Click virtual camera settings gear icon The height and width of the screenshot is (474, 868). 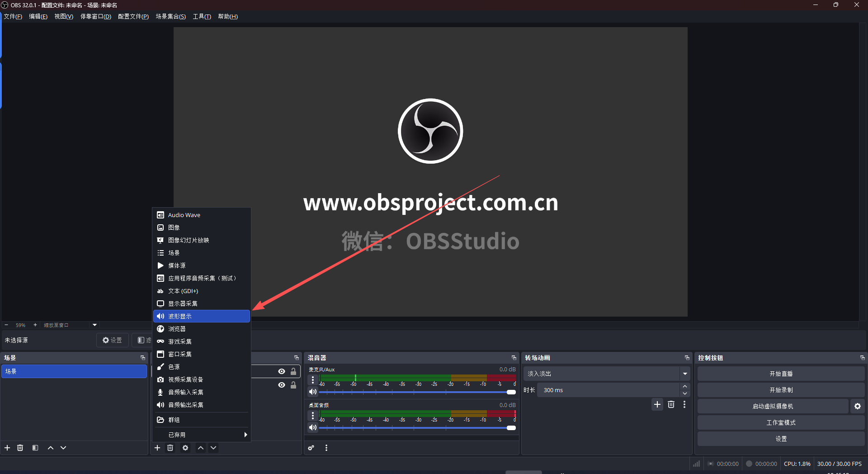pyautogui.click(x=857, y=406)
